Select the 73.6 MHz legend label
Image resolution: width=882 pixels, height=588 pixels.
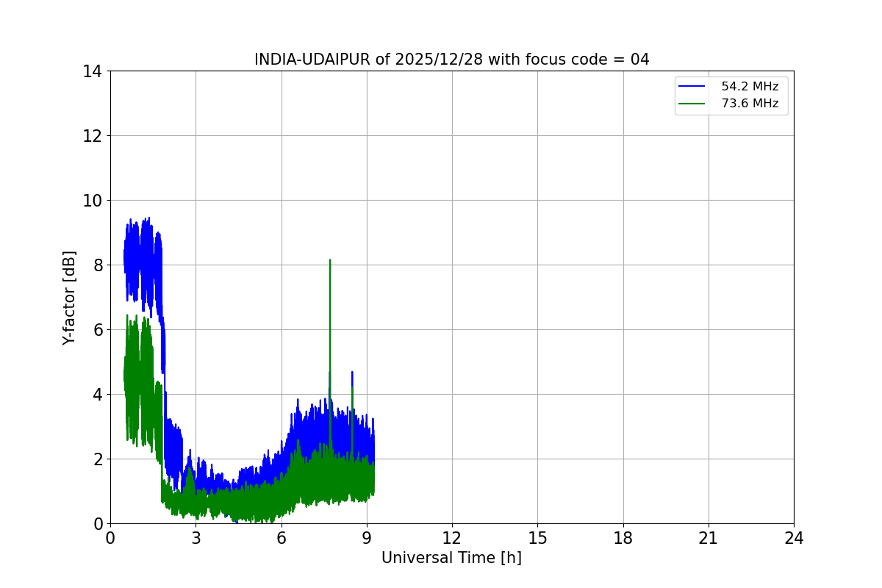tap(750, 104)
